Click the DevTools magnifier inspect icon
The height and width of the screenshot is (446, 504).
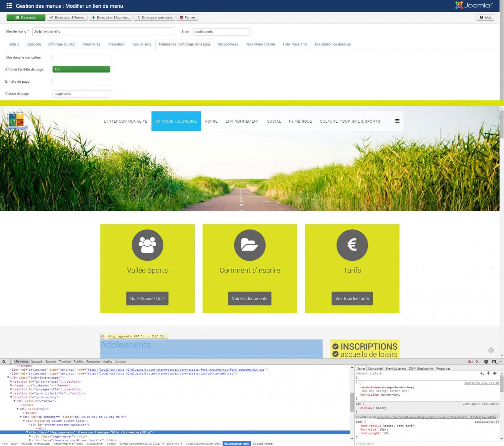(4, 362)
